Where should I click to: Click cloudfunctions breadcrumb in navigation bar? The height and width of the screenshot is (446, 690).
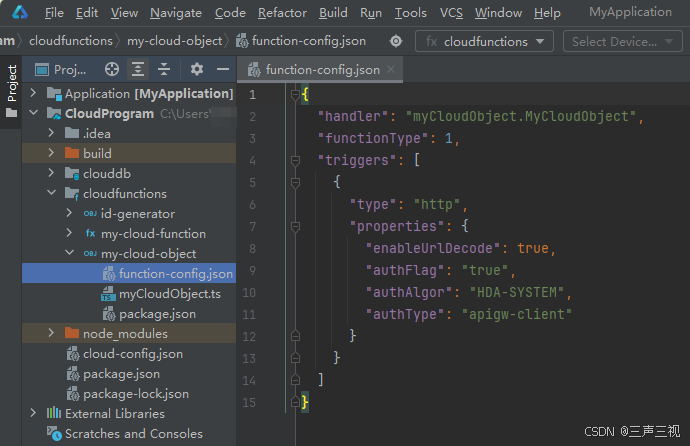[71, 41]
